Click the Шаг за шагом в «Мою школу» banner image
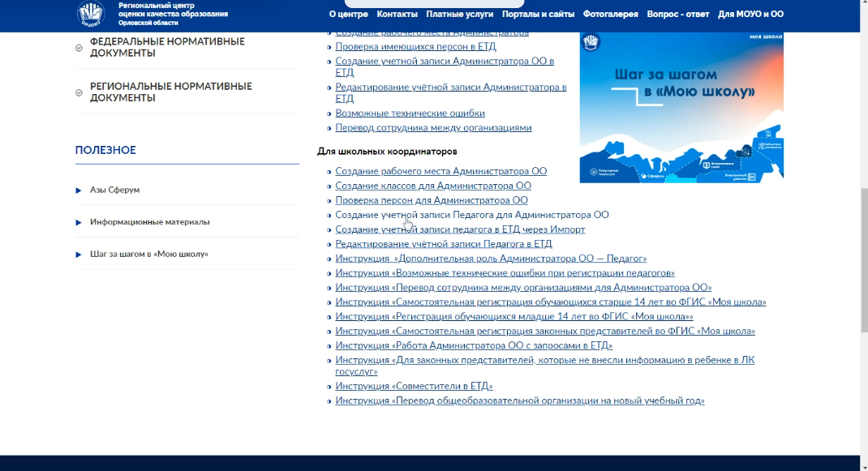The height and width of the screenshot is (471, 868). (x=681, y=107)
